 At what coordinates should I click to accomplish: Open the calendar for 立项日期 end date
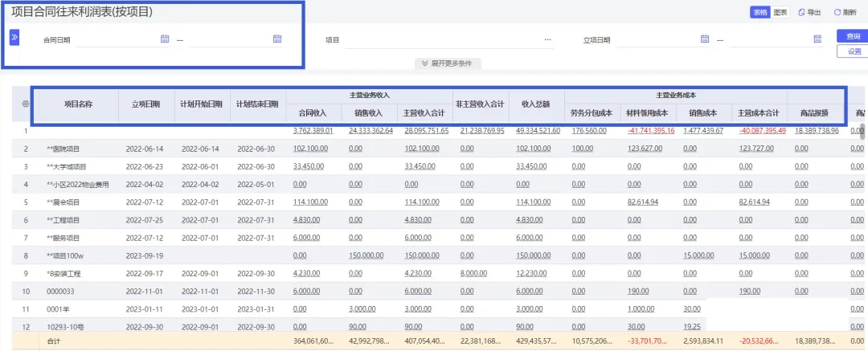click(x=817, y=39)
